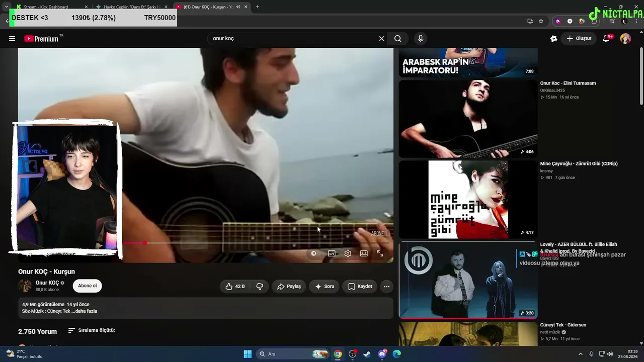Dislike the Onur KOÇ video
The image size is (644, 362).
point(260,287)
